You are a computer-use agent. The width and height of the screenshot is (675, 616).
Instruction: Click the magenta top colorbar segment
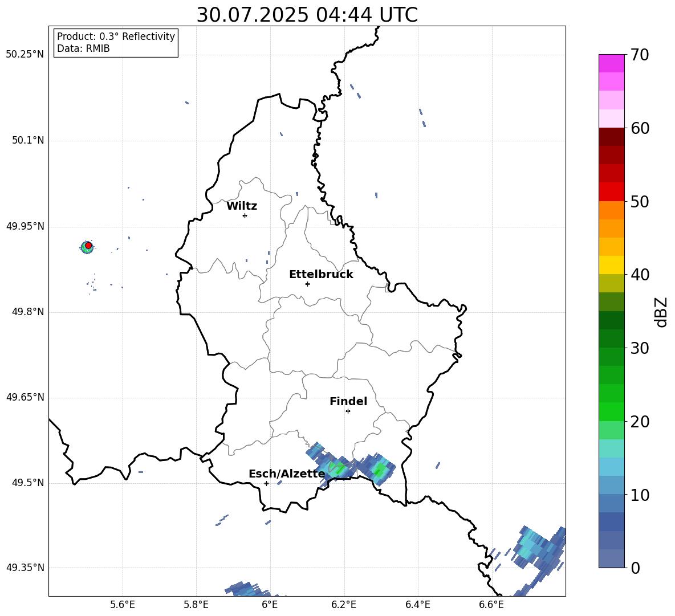click(611, 63)
